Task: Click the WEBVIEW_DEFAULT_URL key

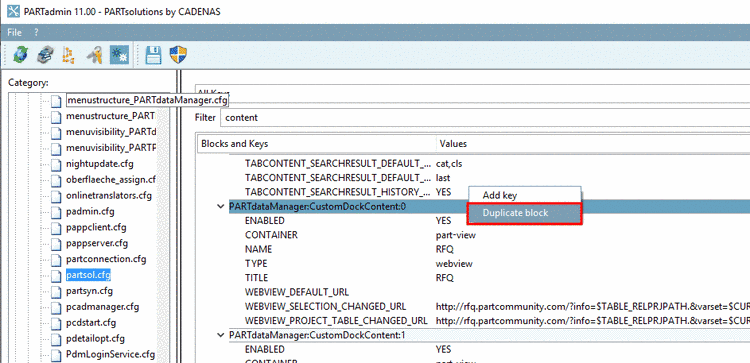Action: [297, 292]
